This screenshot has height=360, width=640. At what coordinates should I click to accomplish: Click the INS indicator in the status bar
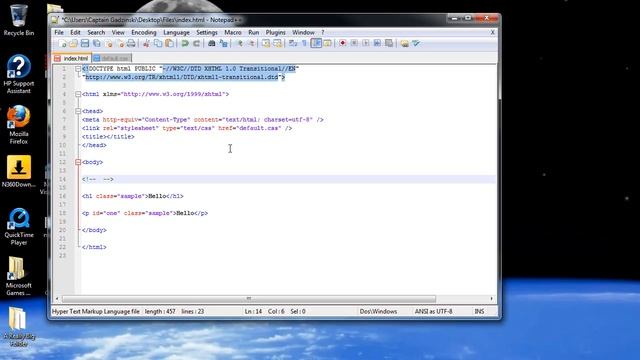click(x=479, y=311)
